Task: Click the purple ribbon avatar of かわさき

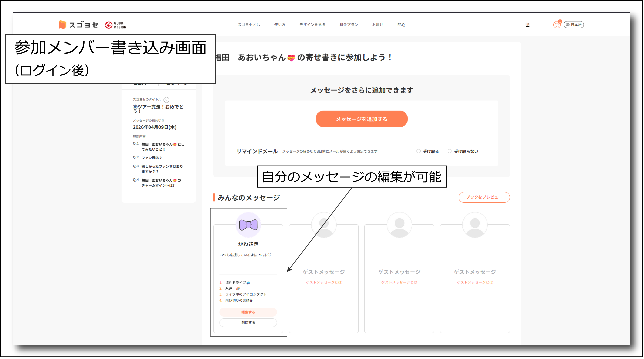Action: coord(248,225)
